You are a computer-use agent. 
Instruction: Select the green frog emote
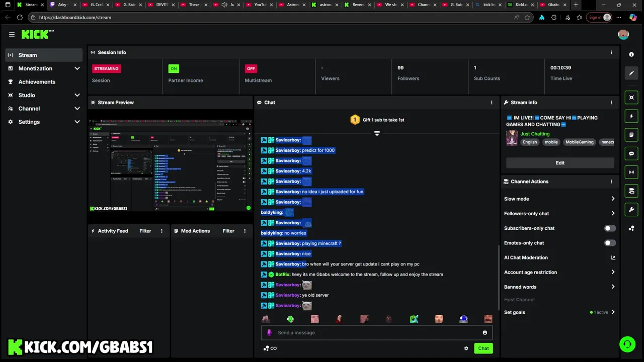tap(414, 319)
